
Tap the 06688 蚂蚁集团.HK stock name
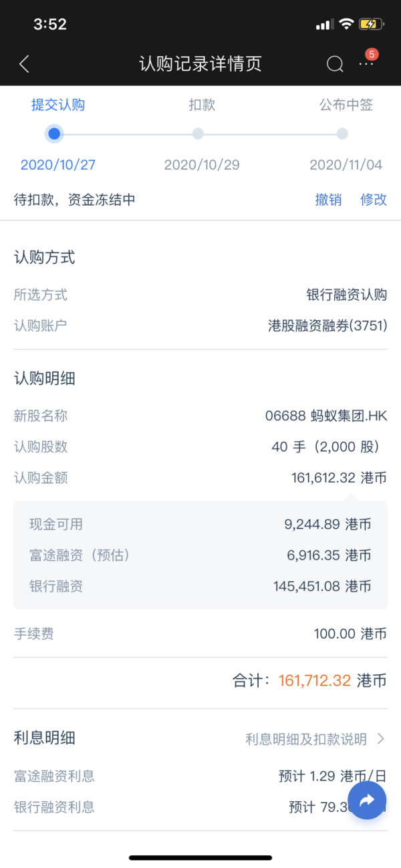click(x=326, y=416)
